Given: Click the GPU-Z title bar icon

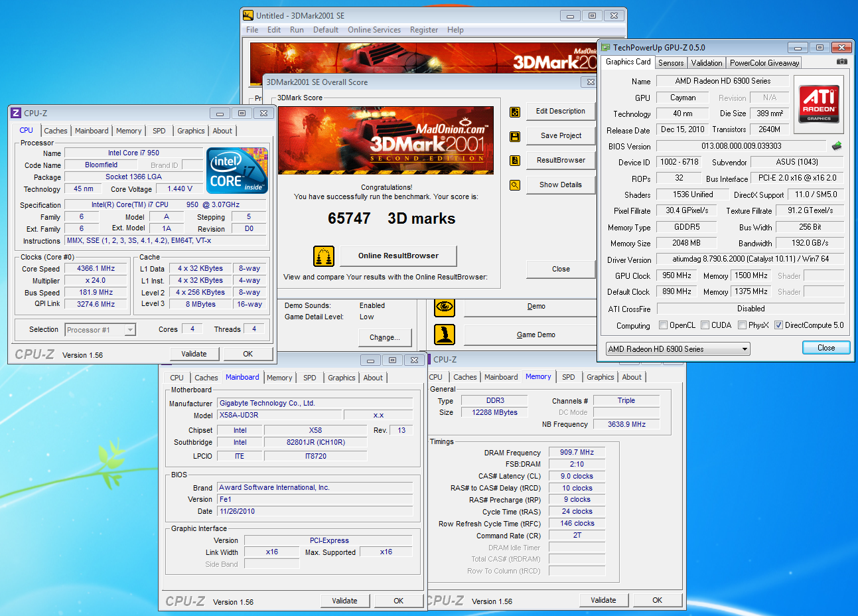Looking at the screenshot, I should coord(606,48).
